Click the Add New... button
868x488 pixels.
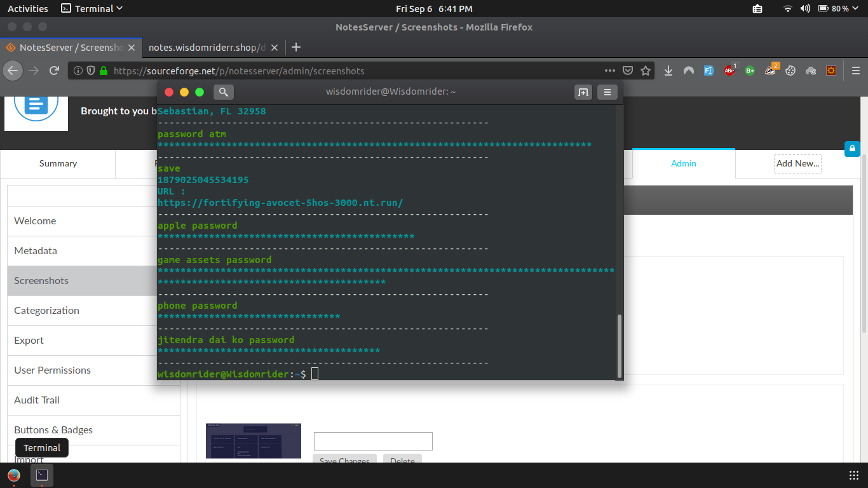pyautogui.click(x=797, y=163)
